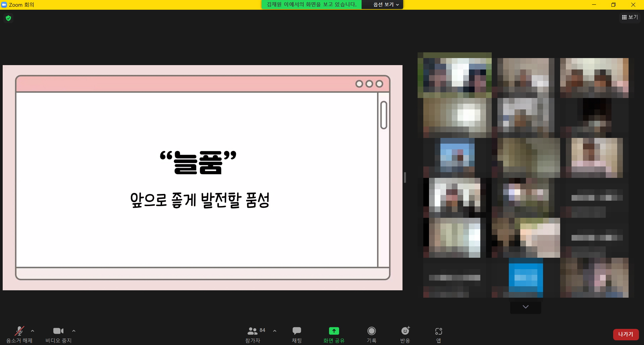Open the 옵션 보기 view options menu
The height and width of the screenshot is (345, 644).
coord(386,5)
